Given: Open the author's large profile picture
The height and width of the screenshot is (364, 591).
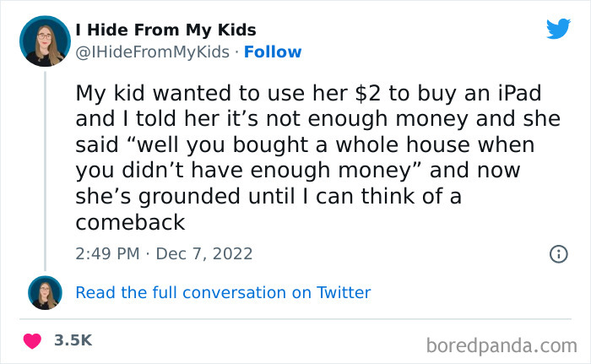Looking at the screenshot, I should [44, 41].
